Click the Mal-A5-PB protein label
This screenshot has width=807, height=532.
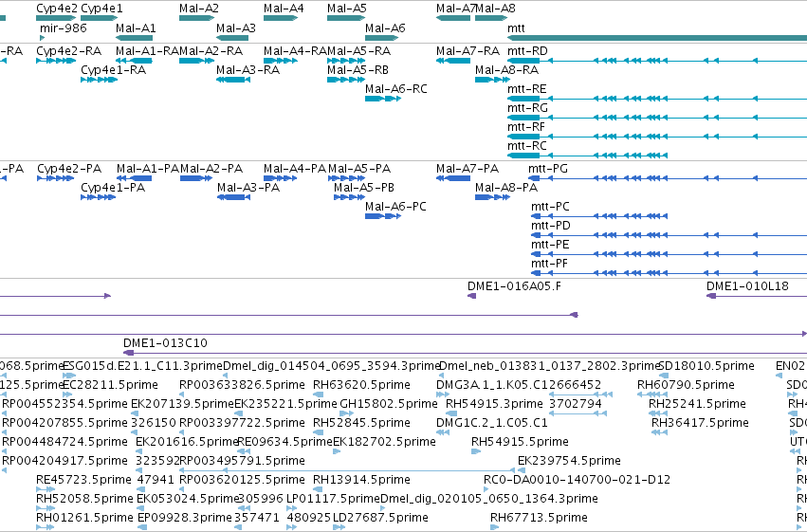click(364, 187)
